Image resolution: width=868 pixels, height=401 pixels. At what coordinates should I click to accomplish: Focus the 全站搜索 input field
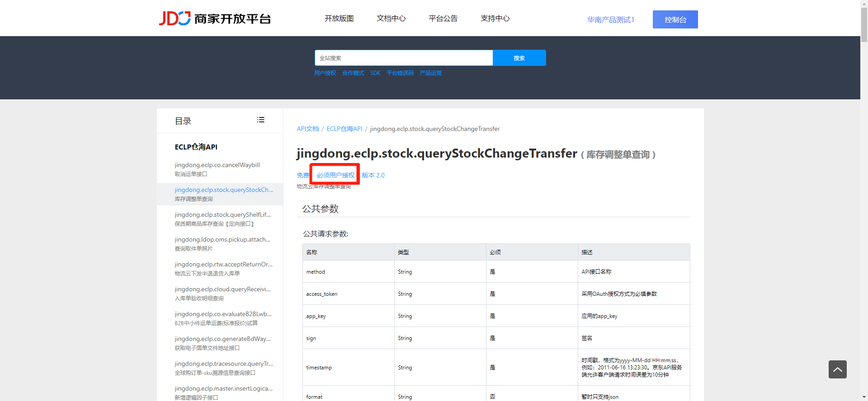(403, 58)
